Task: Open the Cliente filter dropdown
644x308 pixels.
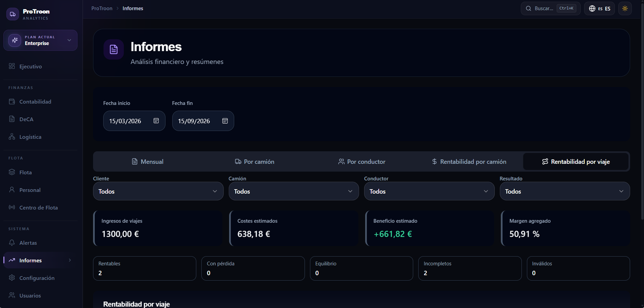Action: coord(158,191)
